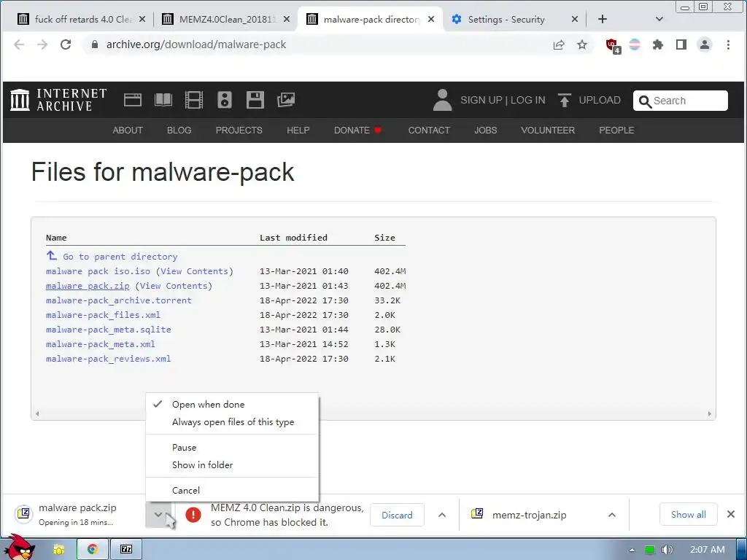This screenshot has width=747, height=560.
Task: Open the Audio speaker icon
Action: 225,100
